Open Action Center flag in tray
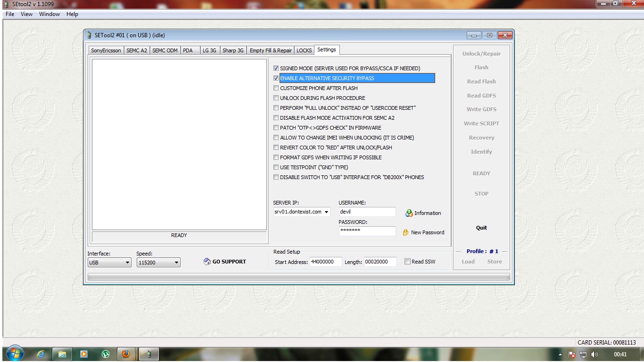Screen dimensions: 644x362 pos(572,354)
